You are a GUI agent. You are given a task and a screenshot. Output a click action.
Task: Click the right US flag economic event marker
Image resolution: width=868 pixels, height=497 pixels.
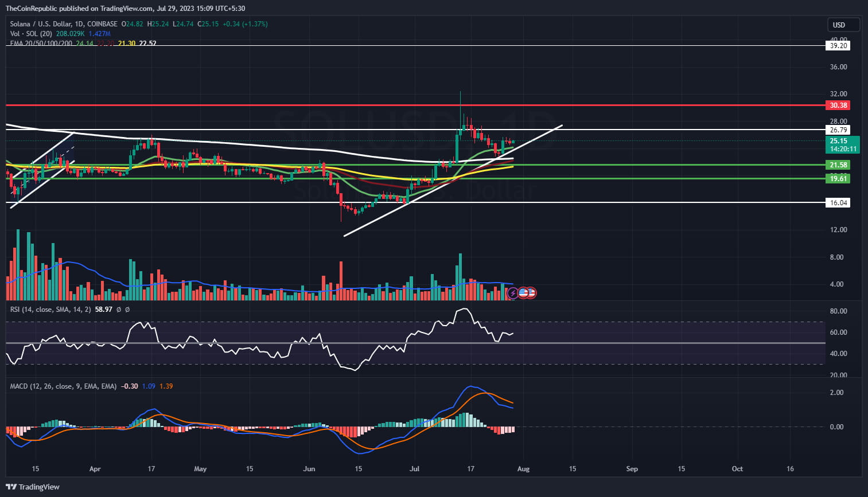pos(531,293)
